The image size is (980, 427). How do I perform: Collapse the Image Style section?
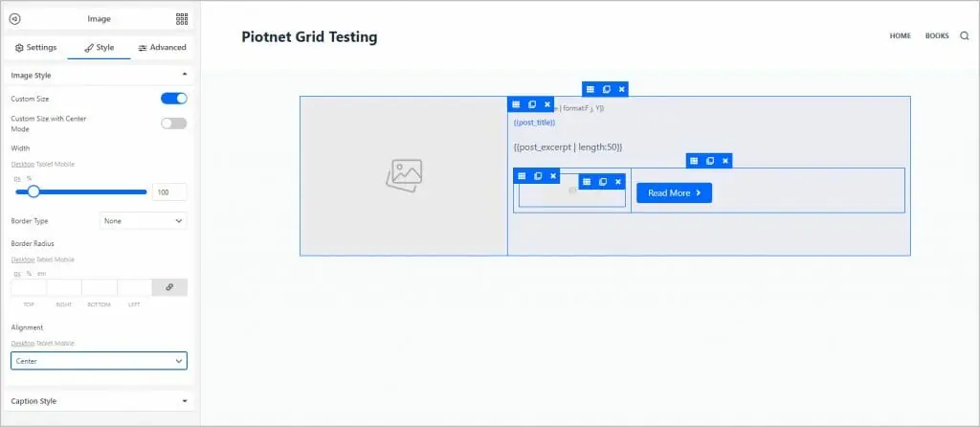184,75
